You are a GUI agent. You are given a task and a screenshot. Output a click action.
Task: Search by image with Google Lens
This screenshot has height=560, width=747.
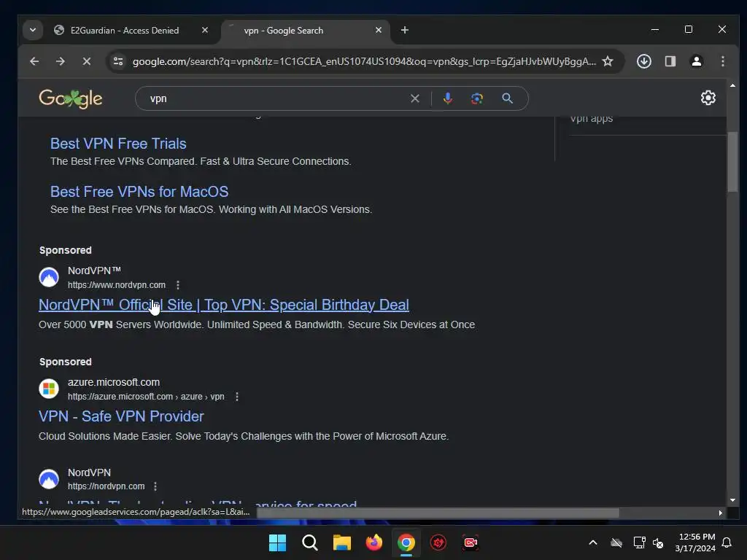coord(477,98)
